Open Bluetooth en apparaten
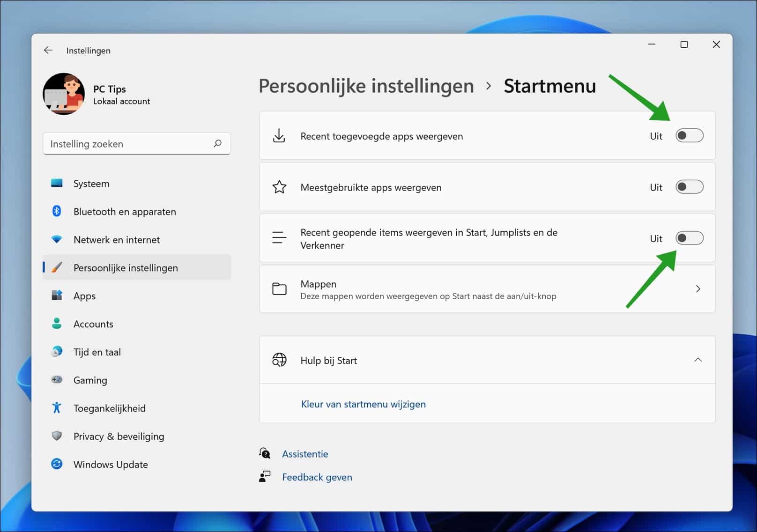This screenshot has width=757, height=532. pos(136,212)
